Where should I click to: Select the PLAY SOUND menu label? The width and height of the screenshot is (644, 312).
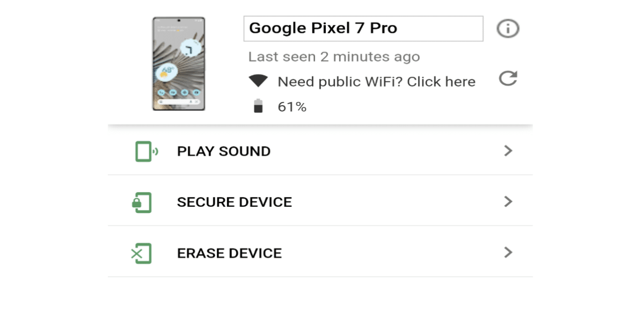tap(224, 151)
